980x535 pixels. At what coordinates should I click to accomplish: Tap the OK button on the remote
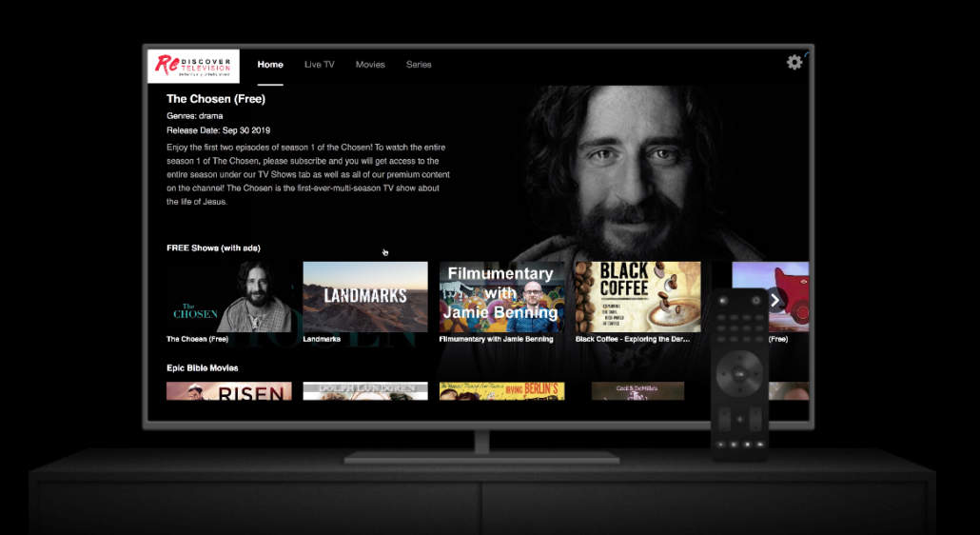[x=739, y=374]
